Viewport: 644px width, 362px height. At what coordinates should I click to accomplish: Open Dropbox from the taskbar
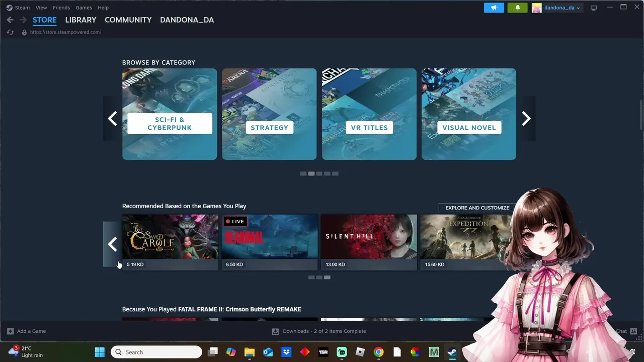286,352
